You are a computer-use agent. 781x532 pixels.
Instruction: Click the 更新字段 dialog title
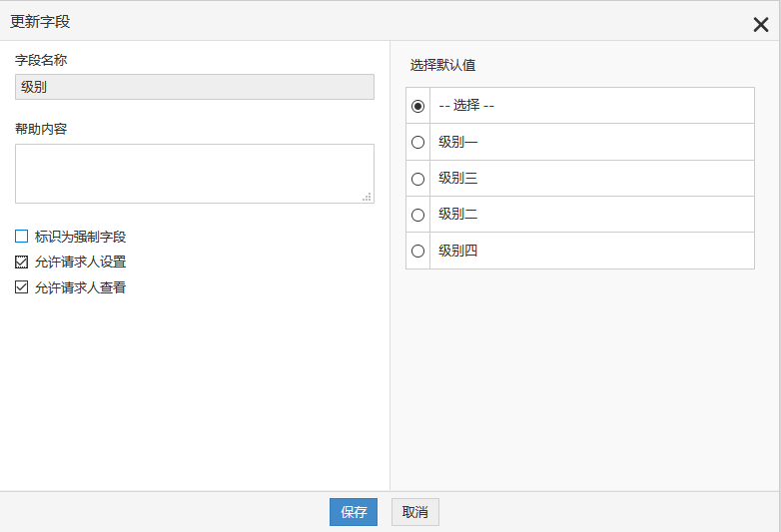[40, 21]
